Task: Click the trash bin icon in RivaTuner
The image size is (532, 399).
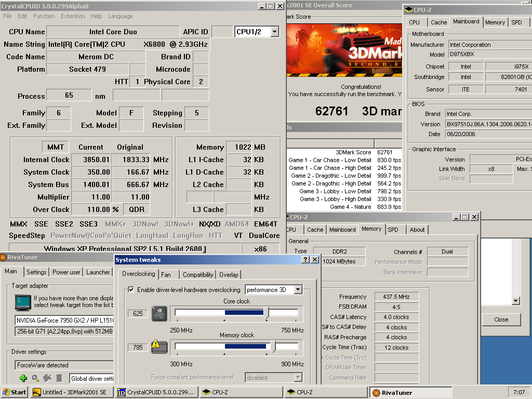Action: [x=59, y=378]
